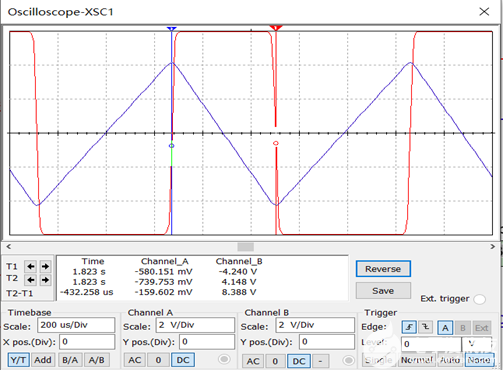503x370 pixels.
Task: Move cursor T2 left with arrow
Action: (x=31, y=280)
